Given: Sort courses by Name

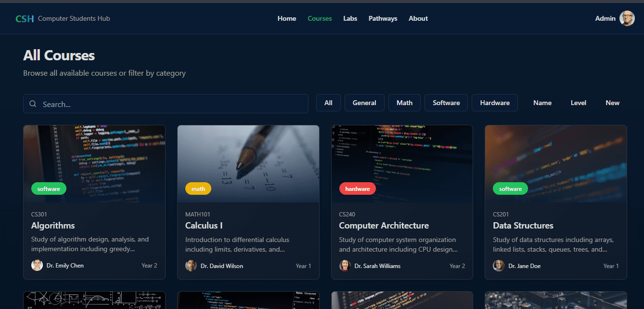Looking at the screenshot, I should click(x=542, y=103).
